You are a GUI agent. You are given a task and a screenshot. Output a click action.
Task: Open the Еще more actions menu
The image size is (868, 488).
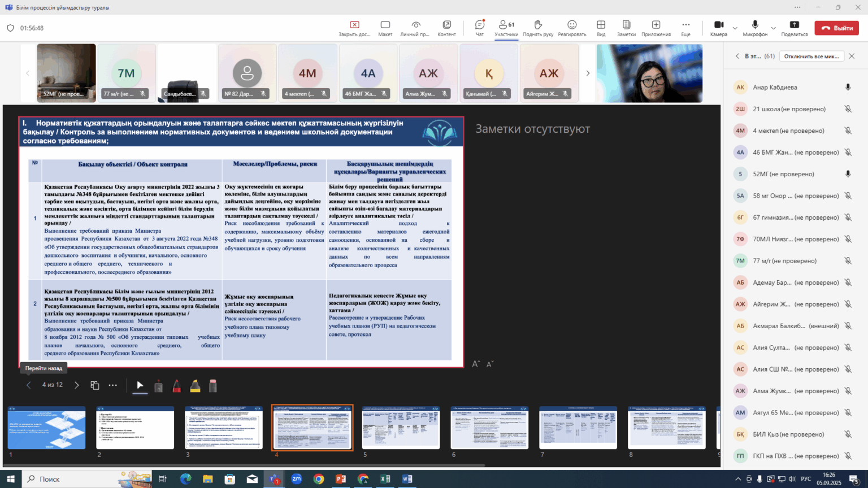pos(685,28)
